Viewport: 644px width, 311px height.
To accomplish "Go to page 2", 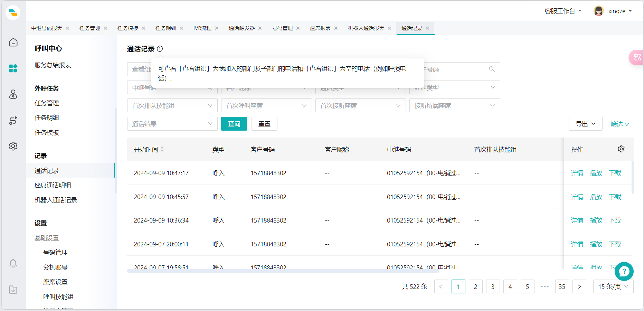I will 476,286.
